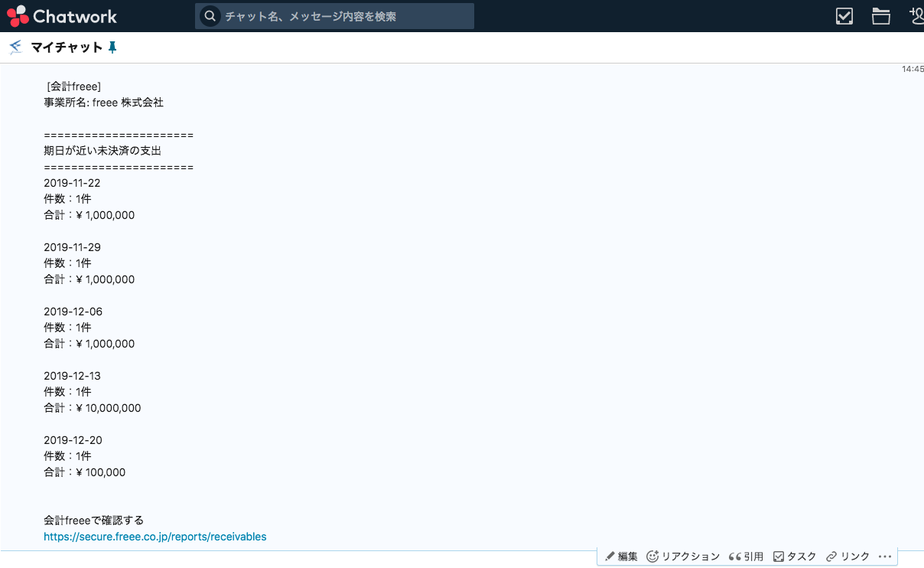Click the amount ¥ 10,000,000

tap(108, 408)
